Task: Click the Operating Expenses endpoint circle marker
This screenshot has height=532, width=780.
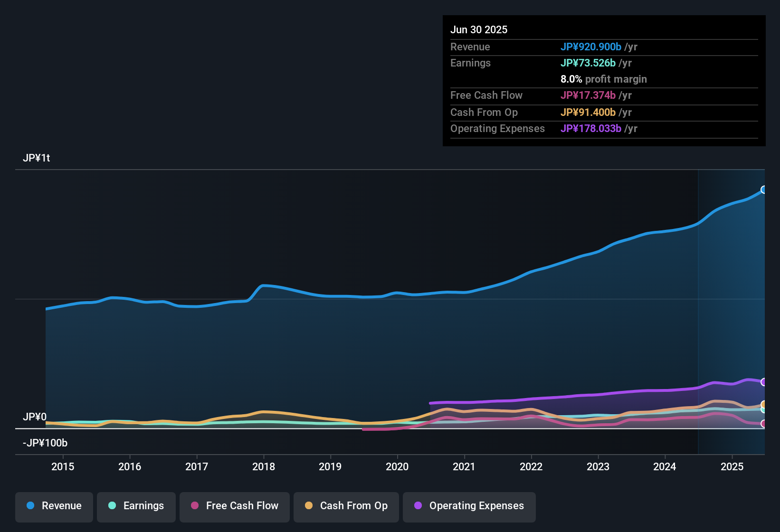Action: point(764,381)
